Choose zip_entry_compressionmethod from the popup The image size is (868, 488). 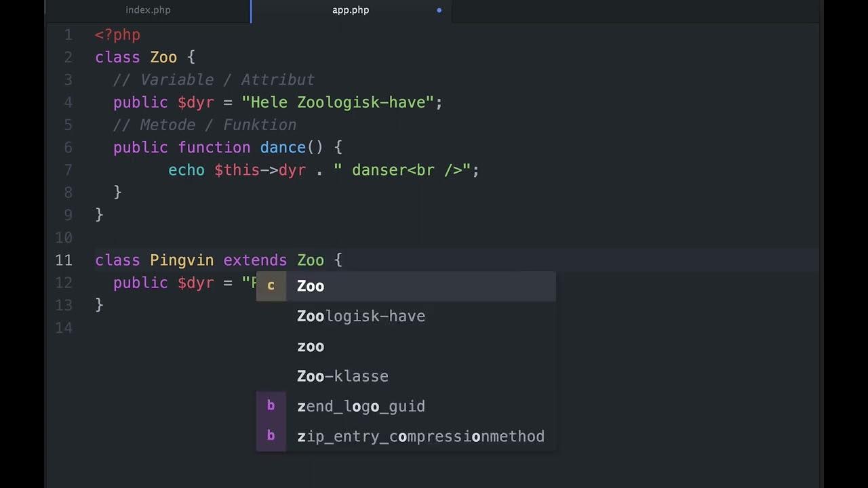[420, 436]
